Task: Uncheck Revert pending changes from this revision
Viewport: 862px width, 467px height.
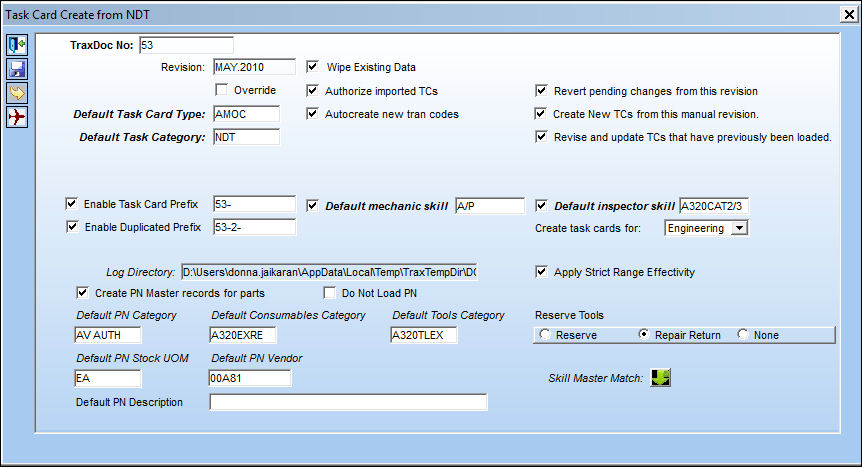Action: coord(541,90)
